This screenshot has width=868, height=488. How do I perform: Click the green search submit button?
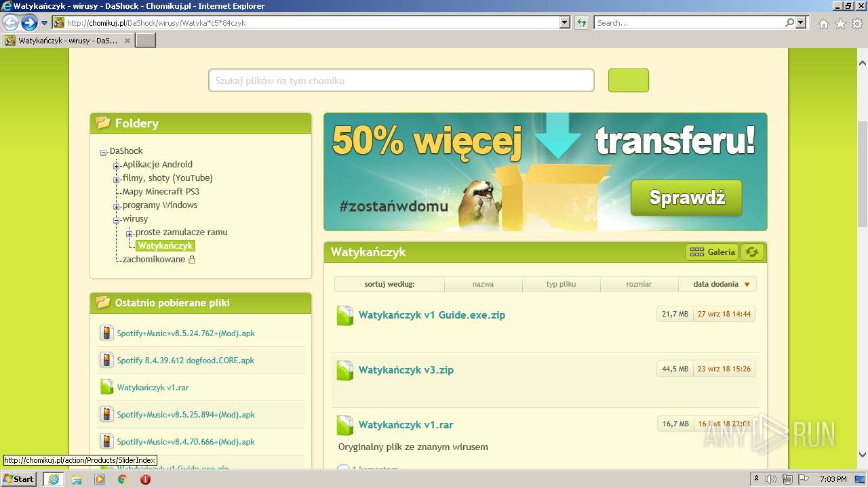pos(629,80)
